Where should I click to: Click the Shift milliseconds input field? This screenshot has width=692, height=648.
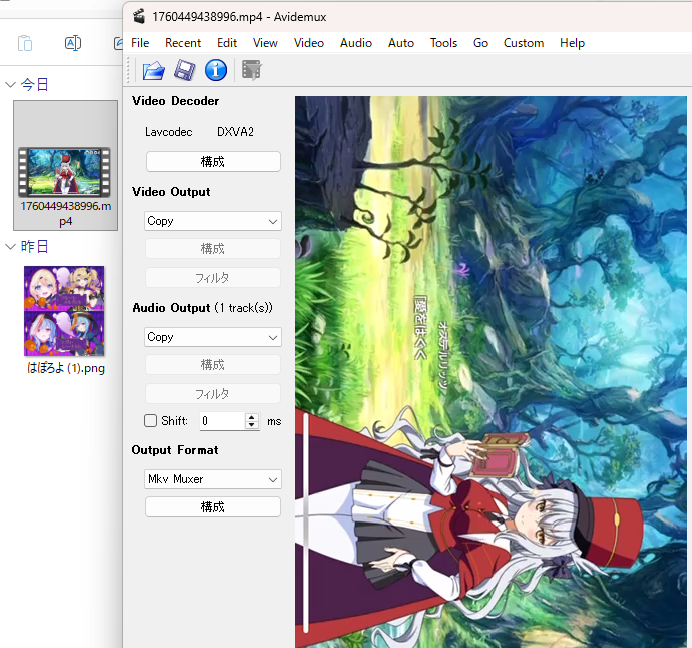coord(220,421)
